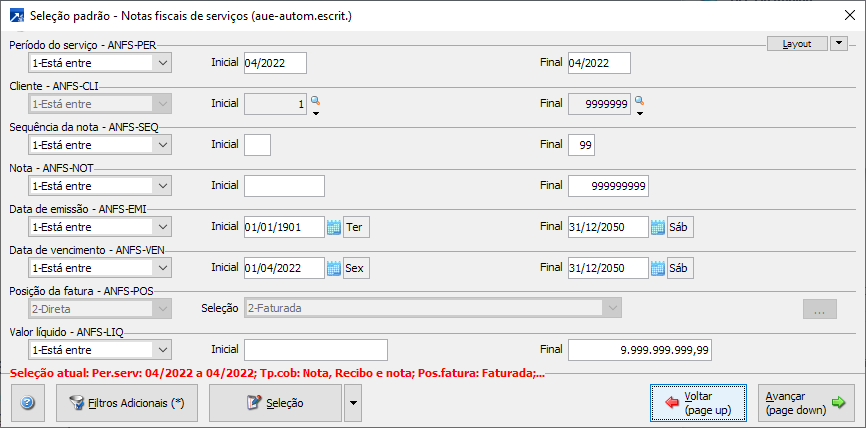Open the Data de emissão condition dropdown
Screen dimensions: 866x428
click(x=100, y=227)
